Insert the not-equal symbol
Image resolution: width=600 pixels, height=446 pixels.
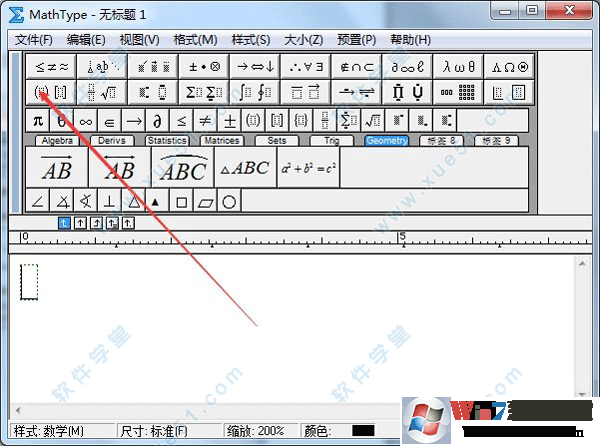pyautogui.click(x=205, y=121)
